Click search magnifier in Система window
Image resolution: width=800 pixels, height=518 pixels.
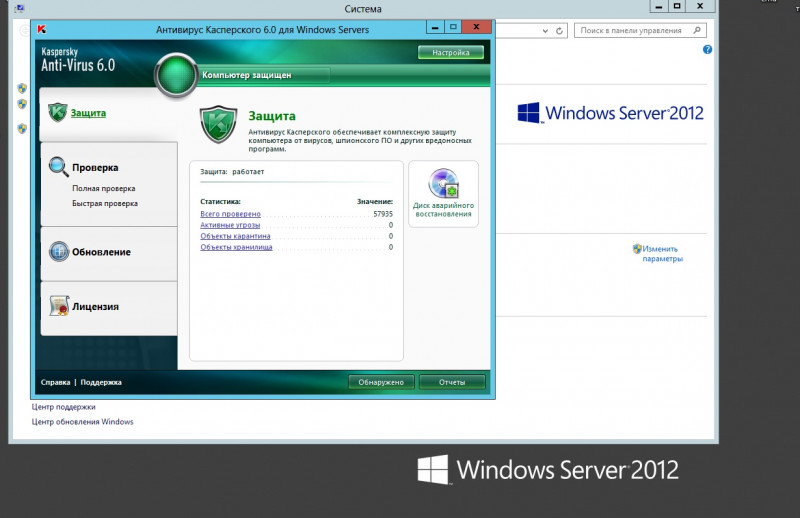point(697,31)
